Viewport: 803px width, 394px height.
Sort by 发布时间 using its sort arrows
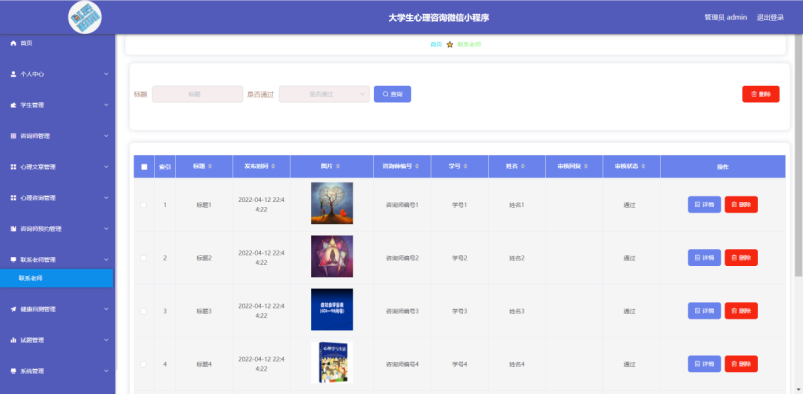coord(273,167)
